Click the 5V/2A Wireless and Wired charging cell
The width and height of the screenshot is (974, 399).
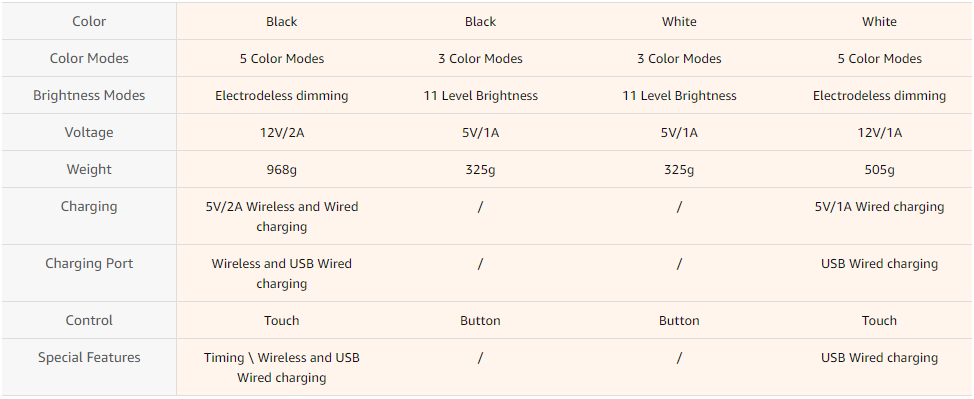tap(281, 216)
